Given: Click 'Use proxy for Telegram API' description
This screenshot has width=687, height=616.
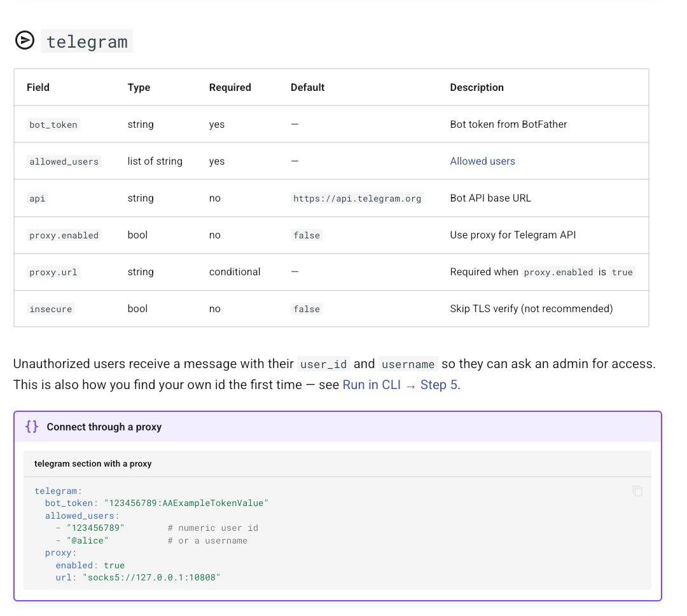Looking at the screenshot, I should tap(513, 235).
